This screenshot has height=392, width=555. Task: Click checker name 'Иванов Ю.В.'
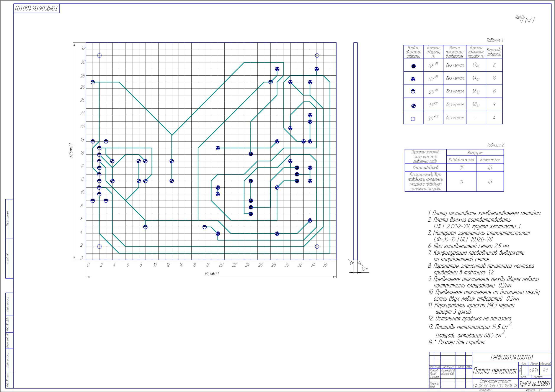click(x=448, y=374)
